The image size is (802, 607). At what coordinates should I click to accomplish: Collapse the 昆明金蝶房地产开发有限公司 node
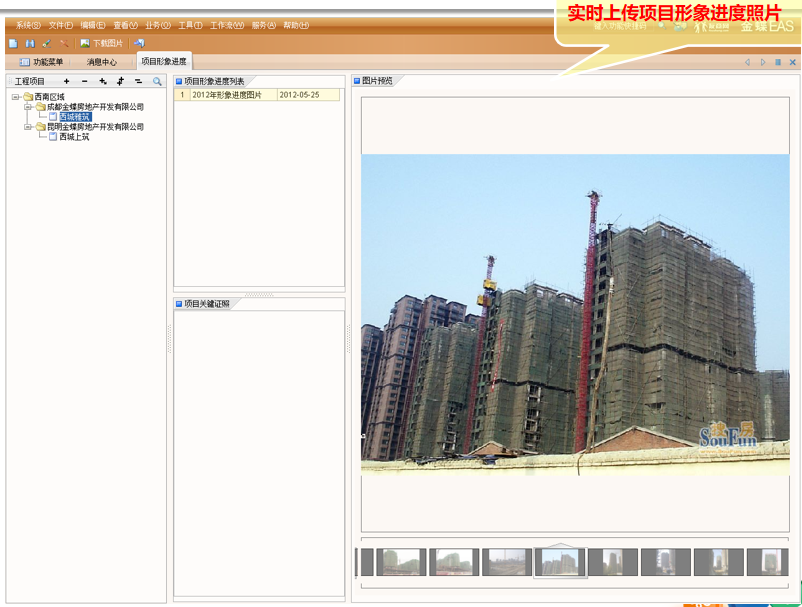(x=28, y=127)
